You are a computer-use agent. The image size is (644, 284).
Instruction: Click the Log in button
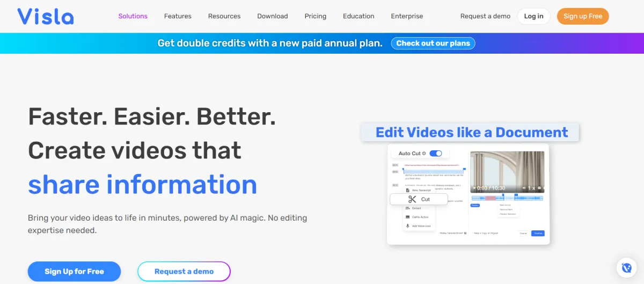click(x=533, y=16)
